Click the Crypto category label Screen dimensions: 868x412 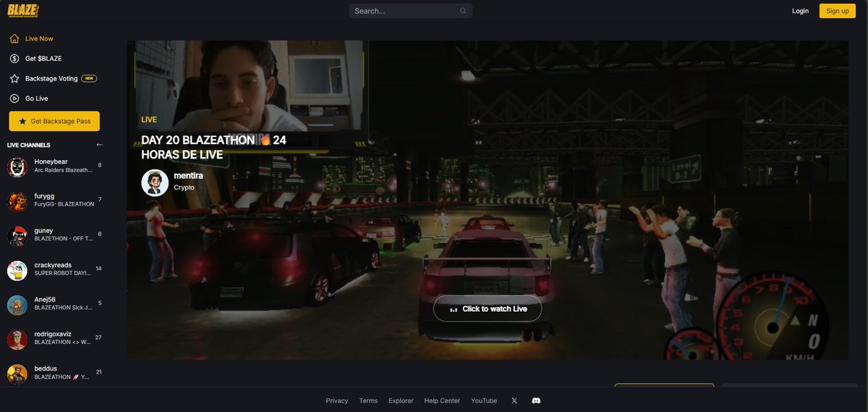(184, 188)
